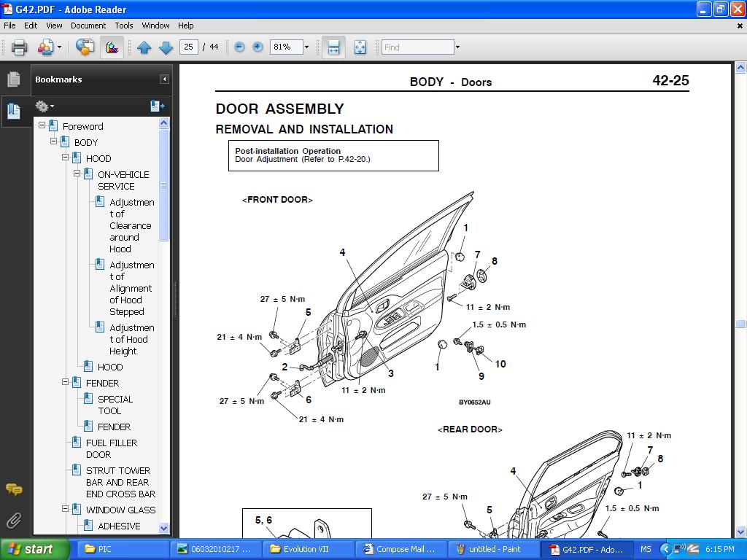
Task: Click the document vertical scrollbar thumb
Action: point(740,324)
